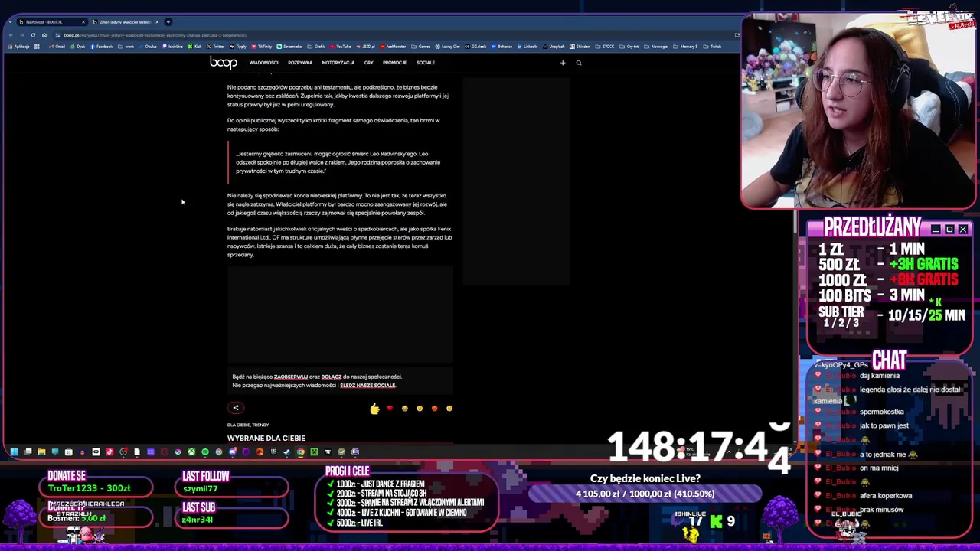
Task: Open ŚLEDŹ NASZE SOCIALE link
Action: coord(367,386)
